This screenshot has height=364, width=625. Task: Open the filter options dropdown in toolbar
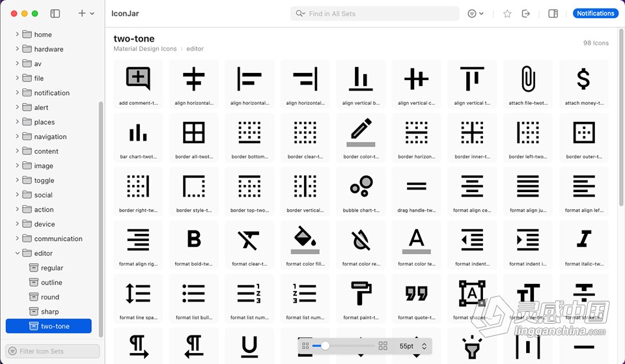tap(475, 14)
